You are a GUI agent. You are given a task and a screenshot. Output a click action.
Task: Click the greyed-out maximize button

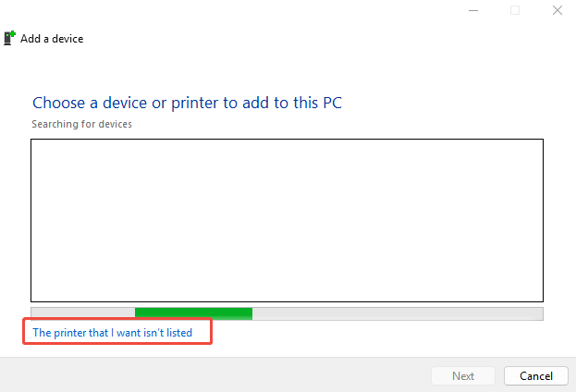click(x=515, y=11)
